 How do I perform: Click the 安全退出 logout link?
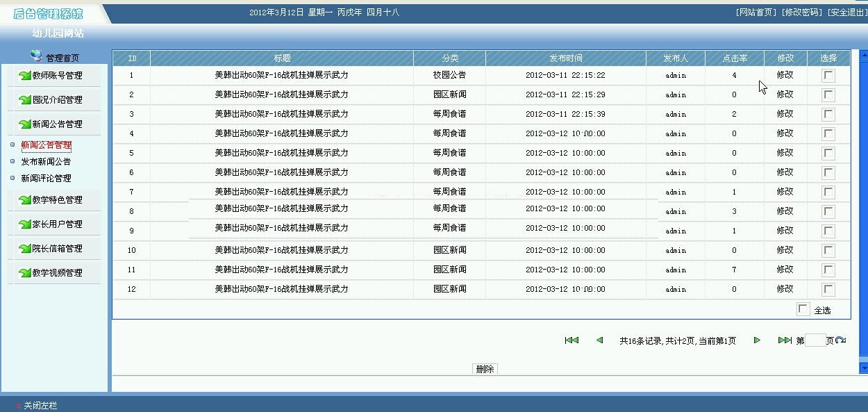[847, 13]
